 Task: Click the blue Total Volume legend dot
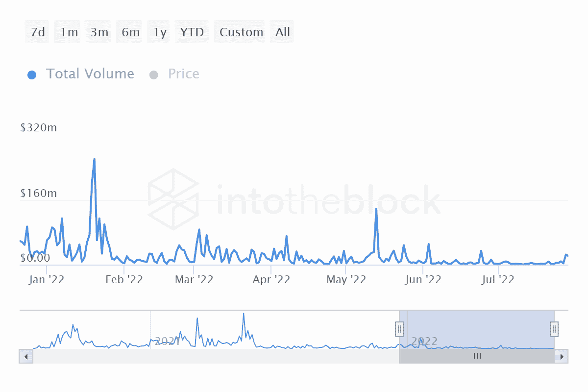pyautogui.click(x=32, y=75)
